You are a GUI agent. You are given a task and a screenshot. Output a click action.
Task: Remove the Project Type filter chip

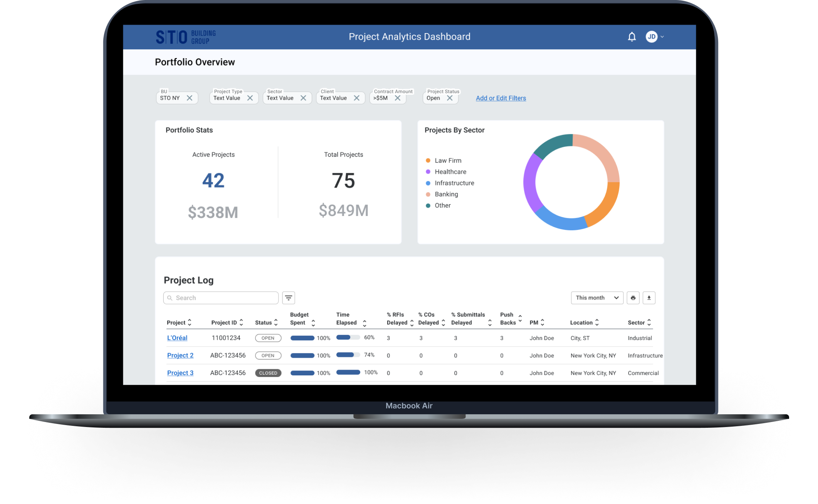[x=250, y=98]
